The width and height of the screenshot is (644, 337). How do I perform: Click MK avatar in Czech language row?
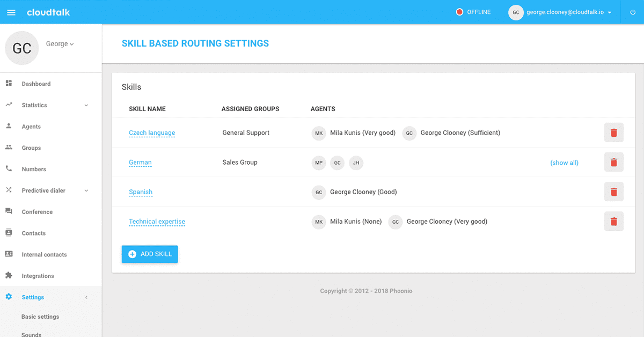[319, 133]
